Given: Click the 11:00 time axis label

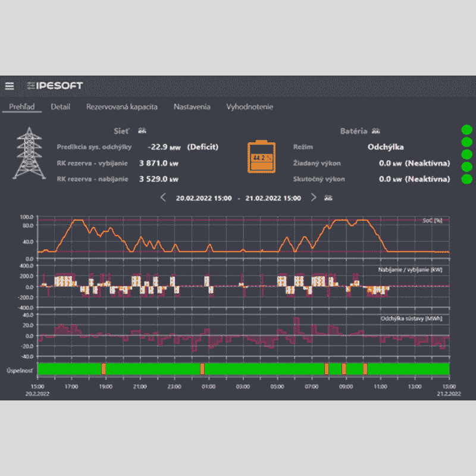Looking at the screenshot, I should tap(380, 387).
